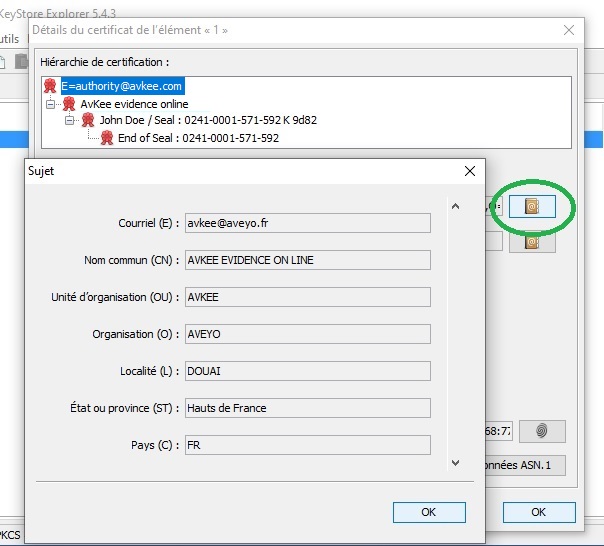Confirm the Sujet dialog with OK
The width and height of the screenshot is (604, 546).
click(x=429, y=512)
